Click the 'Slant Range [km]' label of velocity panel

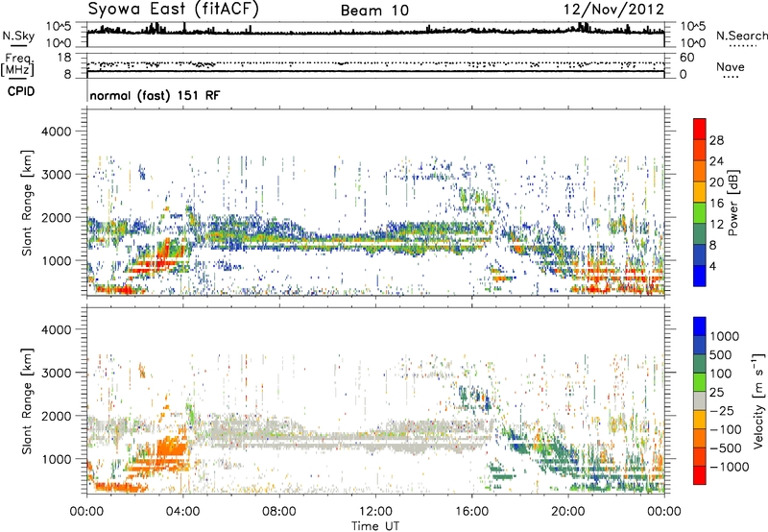tap(27, 401)
